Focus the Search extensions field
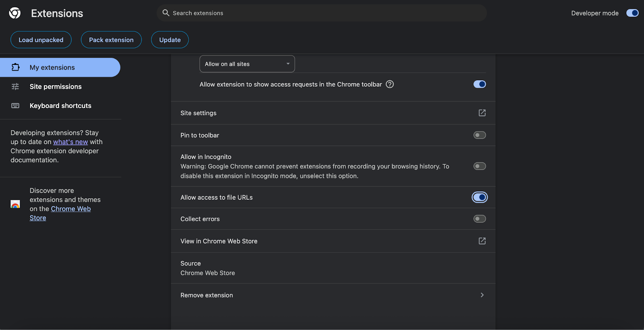 [x=322, y=13]
